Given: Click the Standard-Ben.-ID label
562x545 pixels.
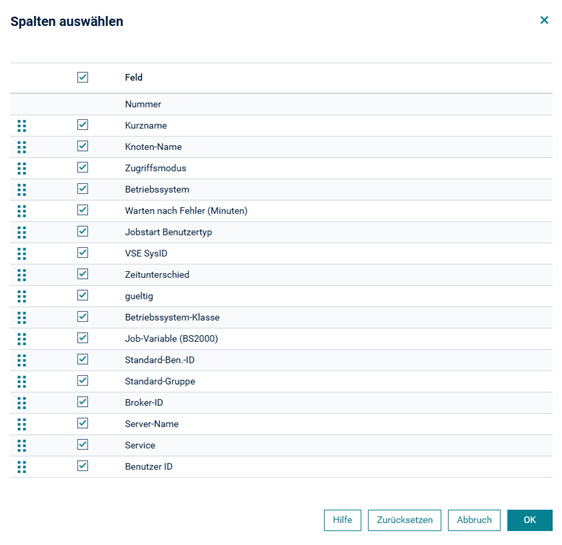Looking at the screenshot, I should pos(160,360).
